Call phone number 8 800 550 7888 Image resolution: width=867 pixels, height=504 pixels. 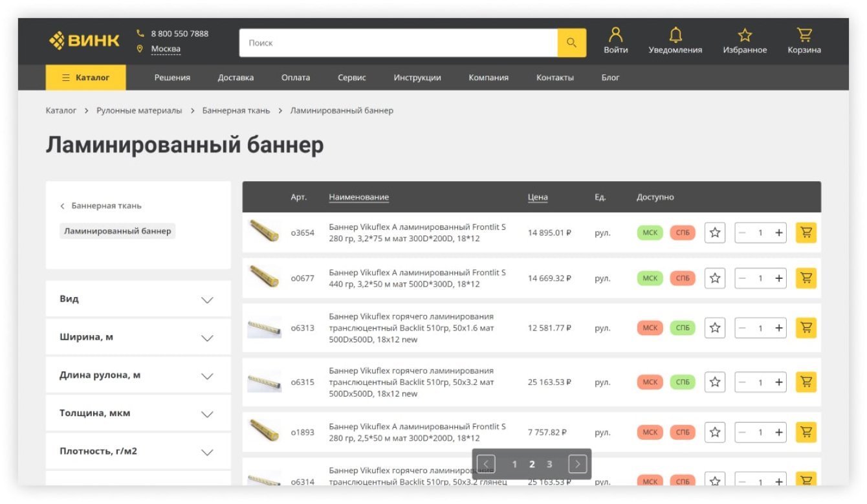pyautogui.click(x=180, y=34)
